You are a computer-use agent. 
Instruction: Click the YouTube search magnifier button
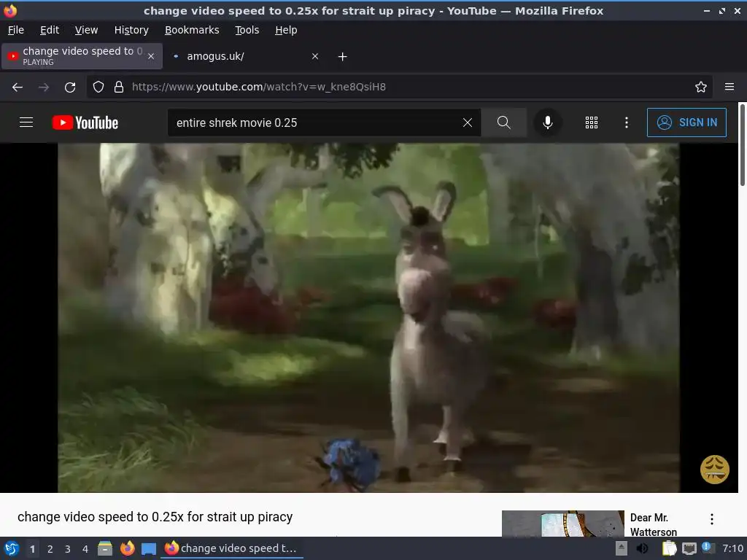pos(503,122)
